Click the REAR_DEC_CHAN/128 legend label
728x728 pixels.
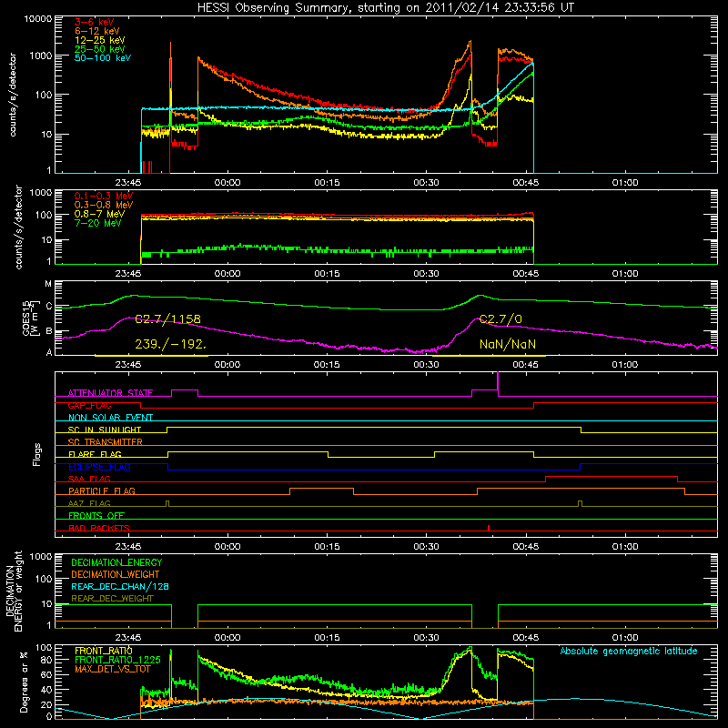pyautogui.click(x=120, y=586)
